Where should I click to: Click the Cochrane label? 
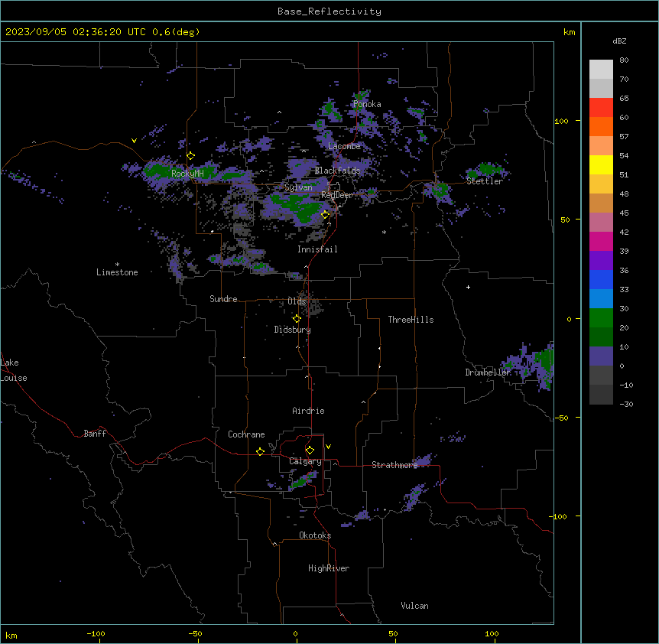(246, 434)
